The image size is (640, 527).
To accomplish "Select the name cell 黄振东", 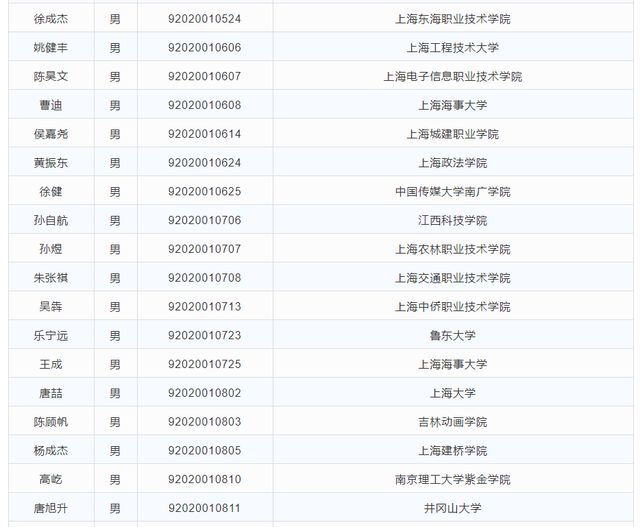I will click(51, 163).
